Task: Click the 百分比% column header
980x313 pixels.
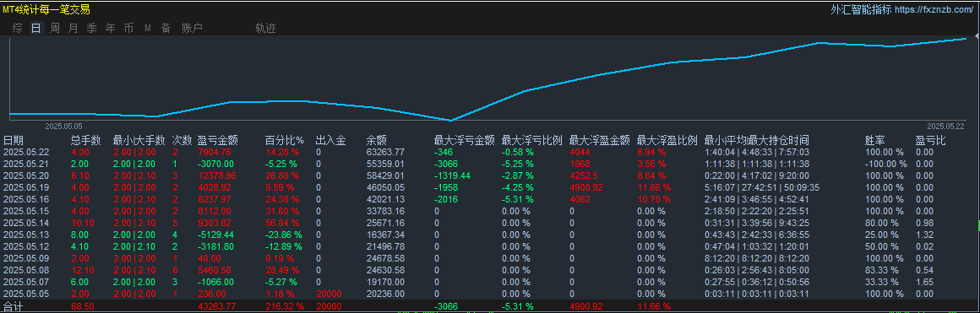Action: coord(285,141)
